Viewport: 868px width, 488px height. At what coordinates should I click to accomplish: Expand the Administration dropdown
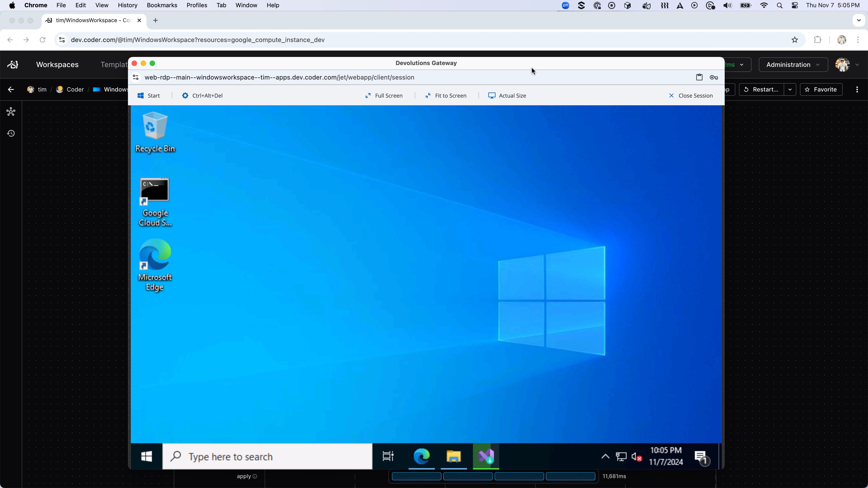(x=793, y=65)
